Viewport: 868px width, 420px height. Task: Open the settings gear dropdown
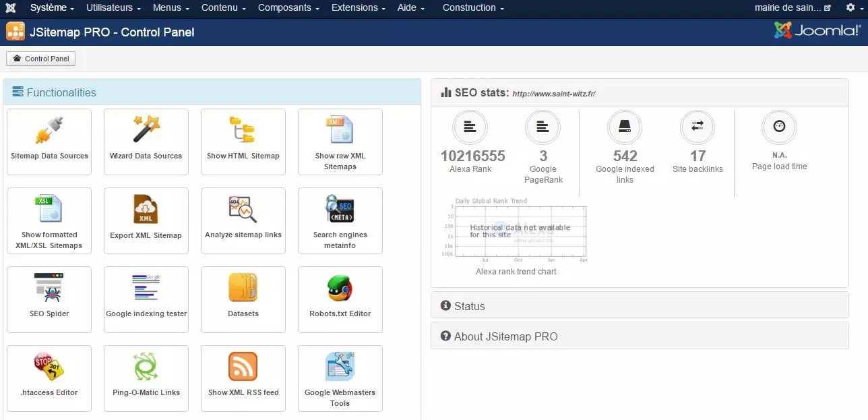854,8
